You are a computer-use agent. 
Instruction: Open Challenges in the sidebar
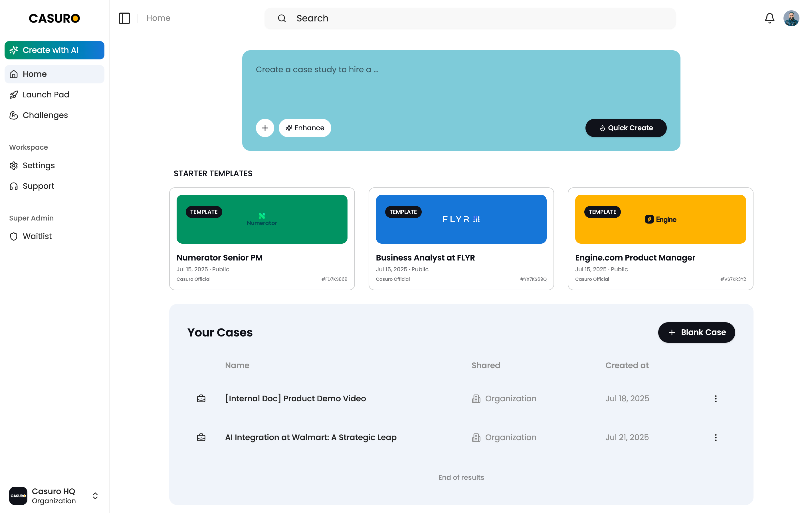click(45, 115)
